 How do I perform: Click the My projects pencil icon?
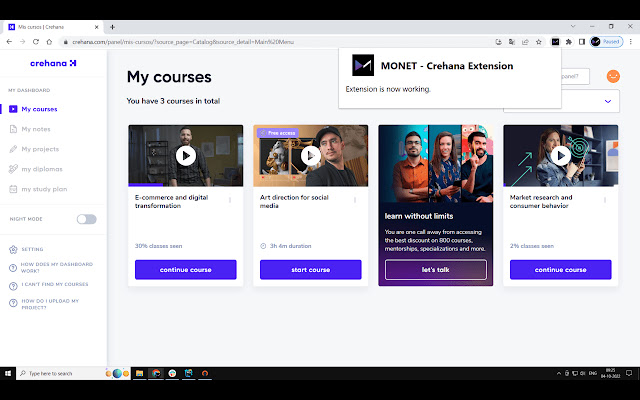click(x=13, y=149)
